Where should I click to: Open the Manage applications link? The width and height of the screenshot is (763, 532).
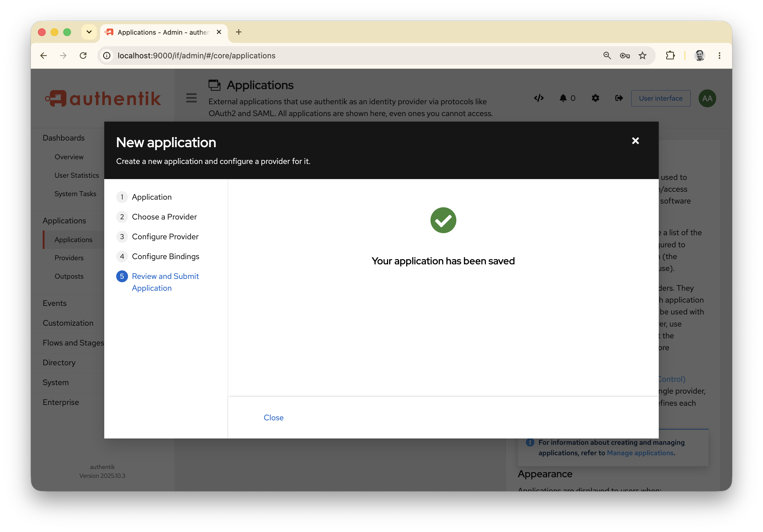click(x=640, y=453)
